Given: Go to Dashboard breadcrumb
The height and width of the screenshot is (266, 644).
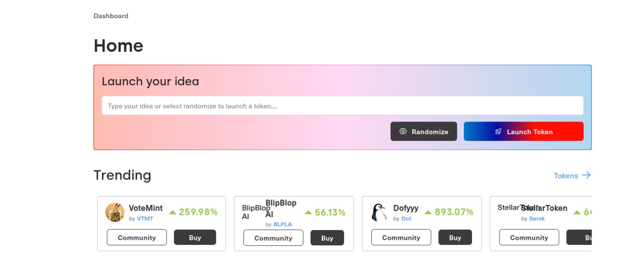Looking at the screenshot, I should (111, 16).
